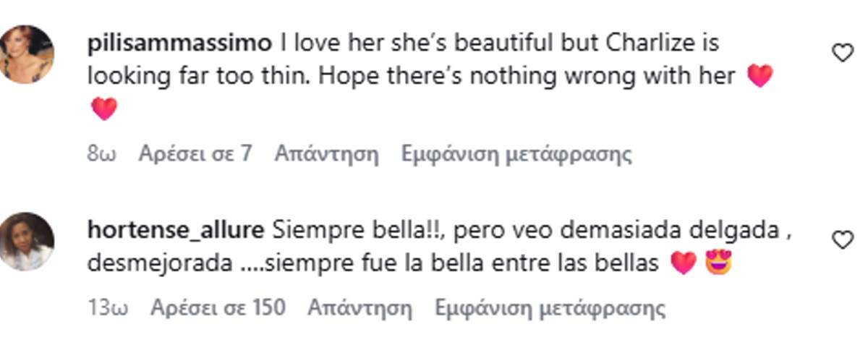This screenshot has width=868, height=353.
Task: Click the heart-eyes emoji in hortense_allure's comment
Action: point(719,263)
